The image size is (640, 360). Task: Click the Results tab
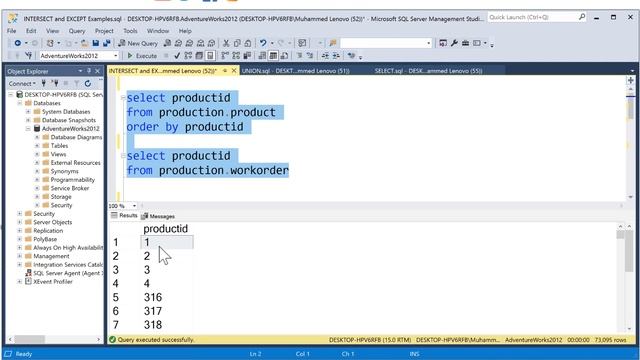[x=124, y=215]
